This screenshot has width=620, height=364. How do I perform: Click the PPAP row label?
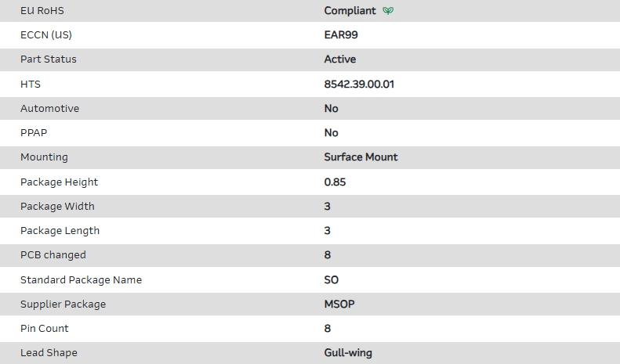pyautogui.click(x=34, y=133)
